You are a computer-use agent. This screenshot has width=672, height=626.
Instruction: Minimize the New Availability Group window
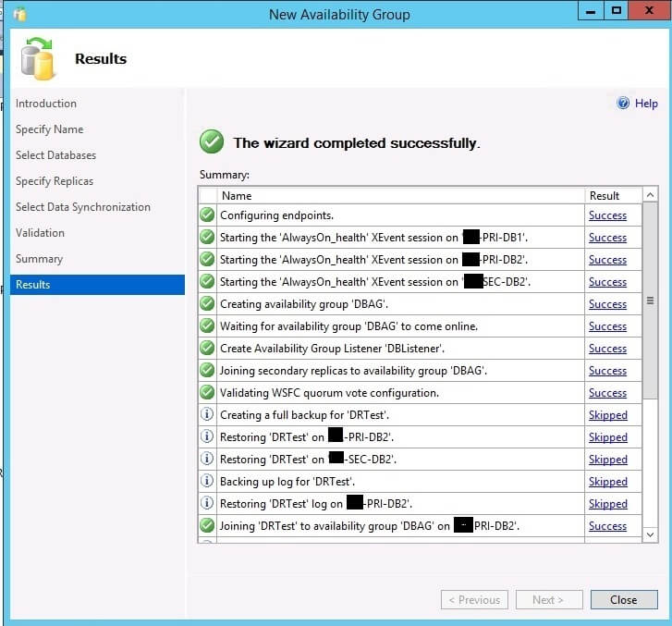point(591,10)
